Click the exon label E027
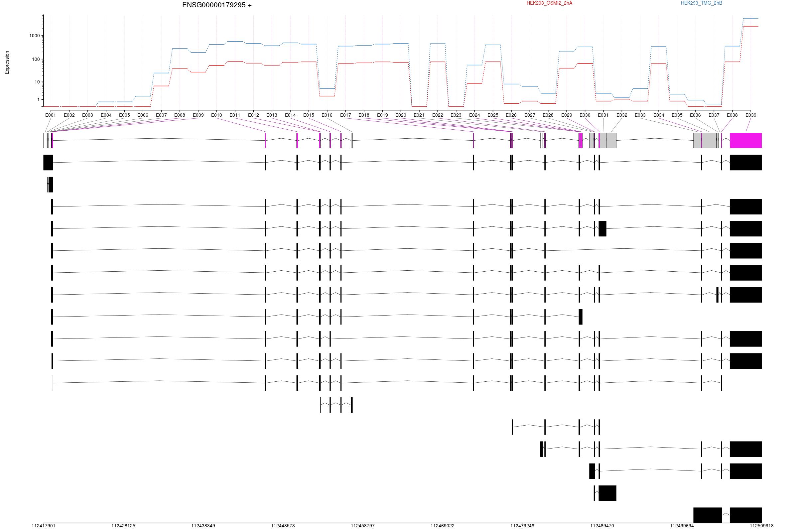Viewport: 798px width, 532px height. point(530,115)
